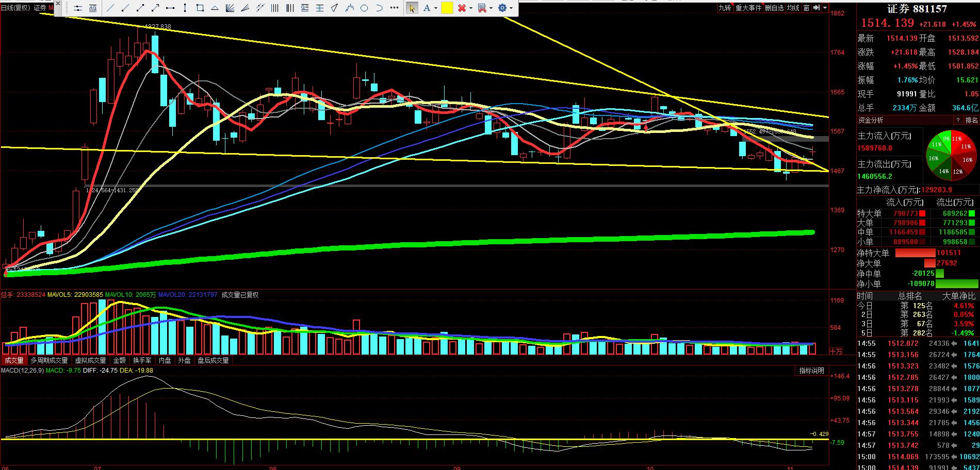Select the ellipse drawing tool
The image size is (980, 470).
click(x=364, y=8)
